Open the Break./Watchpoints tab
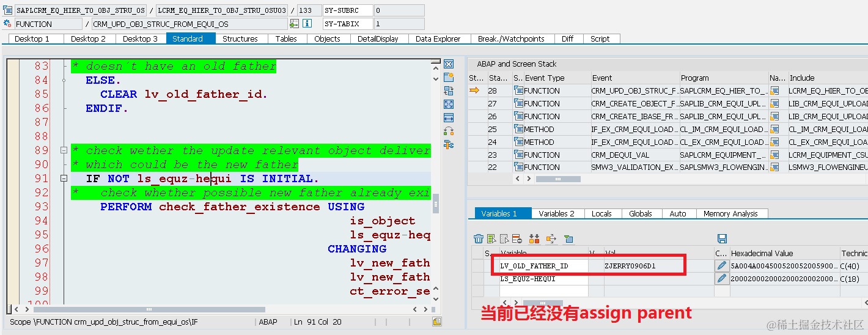The height and width of the screenshot is (335, 868). point(511,39)
